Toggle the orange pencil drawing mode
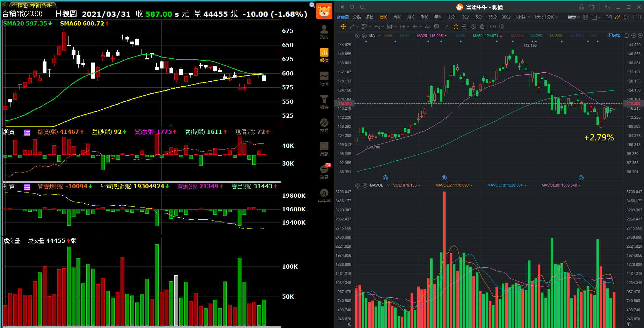 tap(617, 17)
